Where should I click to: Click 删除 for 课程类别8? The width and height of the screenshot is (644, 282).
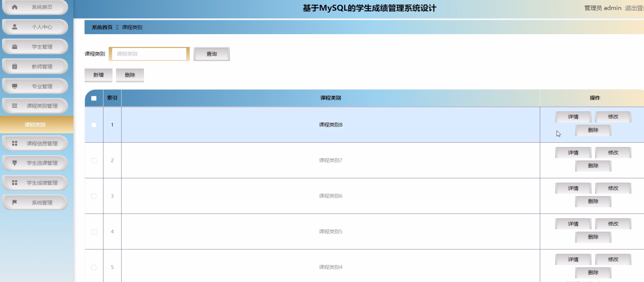593,130
